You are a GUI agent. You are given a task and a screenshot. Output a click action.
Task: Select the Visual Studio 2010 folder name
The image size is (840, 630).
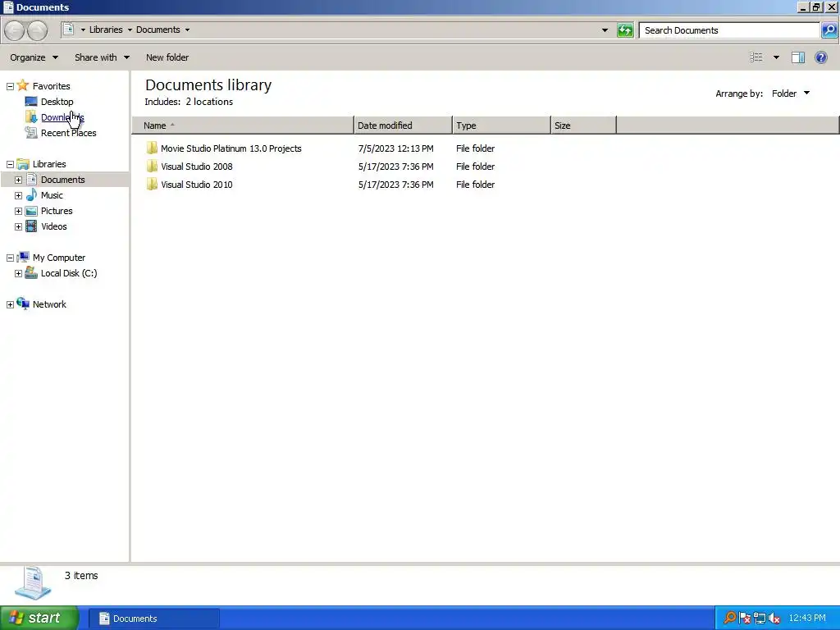[x=197, y=185]
